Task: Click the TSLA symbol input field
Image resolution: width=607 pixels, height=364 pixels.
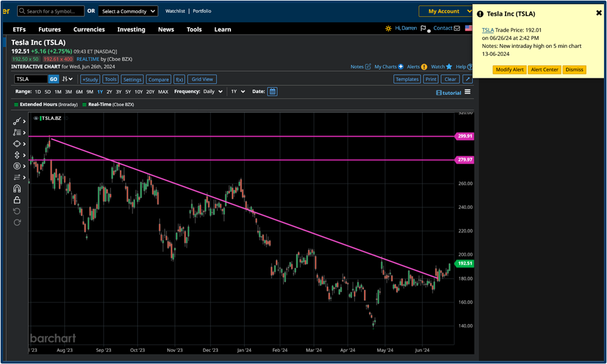Action: [30, 79]
